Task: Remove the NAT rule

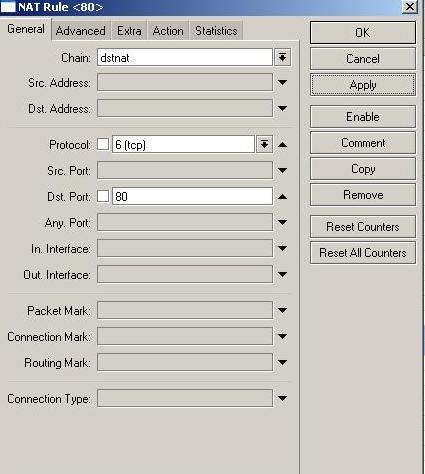Action: coord(363,195)
